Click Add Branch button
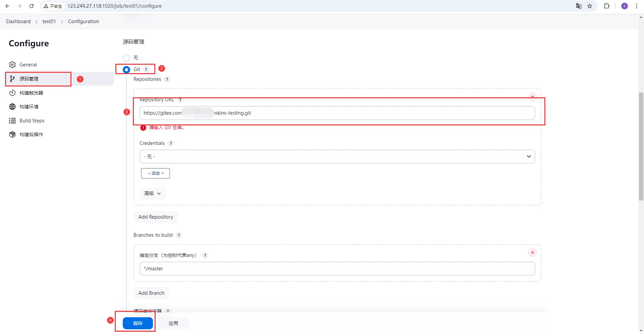644x332 pixels. coord(151,293)
